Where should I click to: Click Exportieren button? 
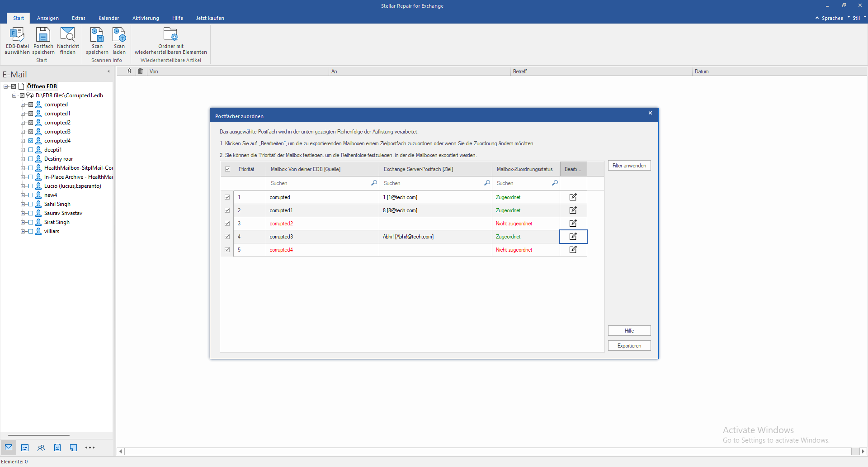(629, 346)
